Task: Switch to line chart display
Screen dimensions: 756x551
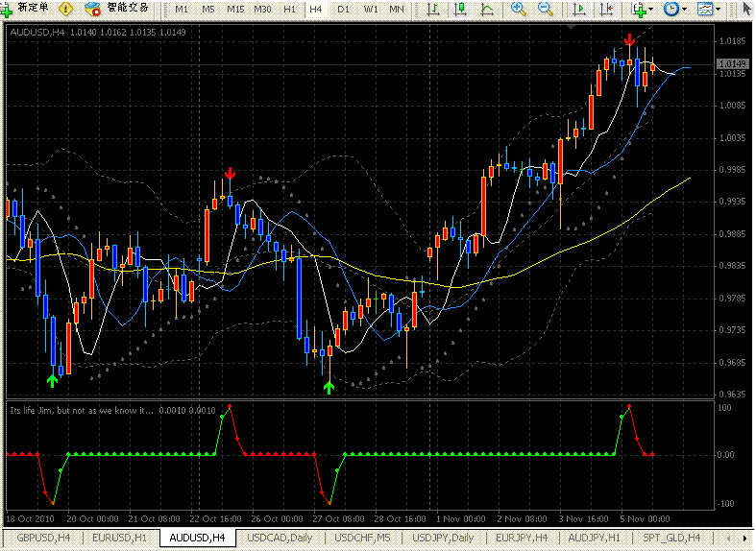Action: tap(487, 10)
